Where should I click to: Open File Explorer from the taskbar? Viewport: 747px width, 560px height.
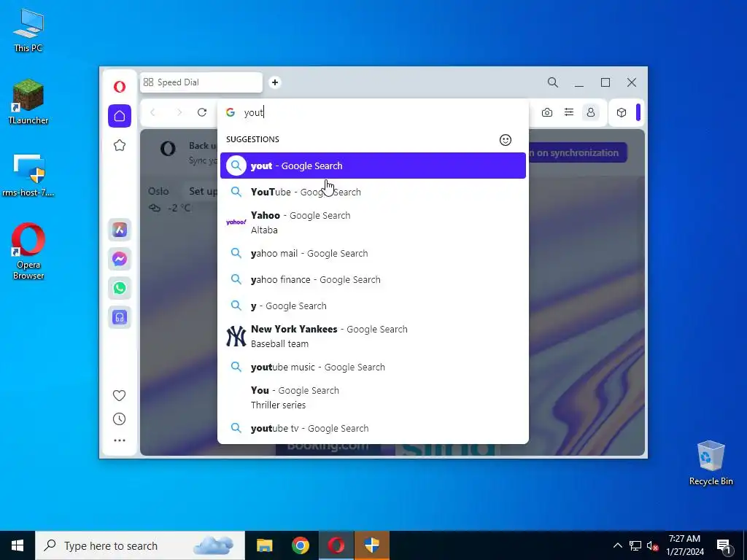(264, 545)
